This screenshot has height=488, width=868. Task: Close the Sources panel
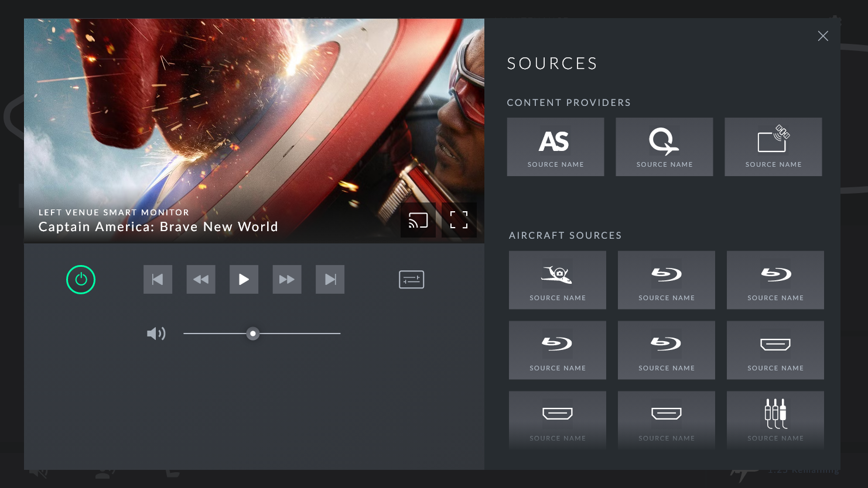[x=823, y=36]
